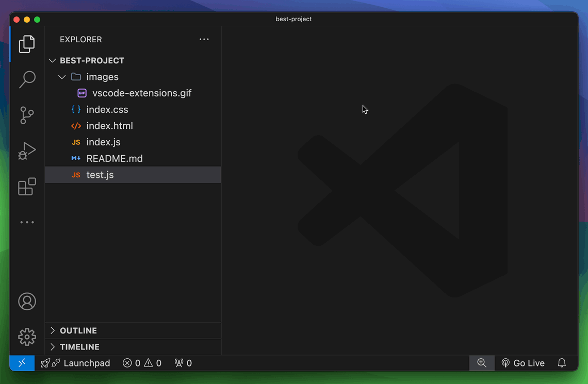Viewport: 588px width, 384px height.
Task: Select the images folder row
Action: [x=133, y=77]
